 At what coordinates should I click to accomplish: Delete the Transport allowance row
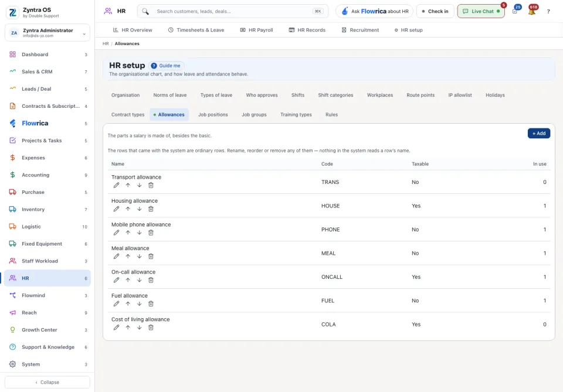point(151,185)
